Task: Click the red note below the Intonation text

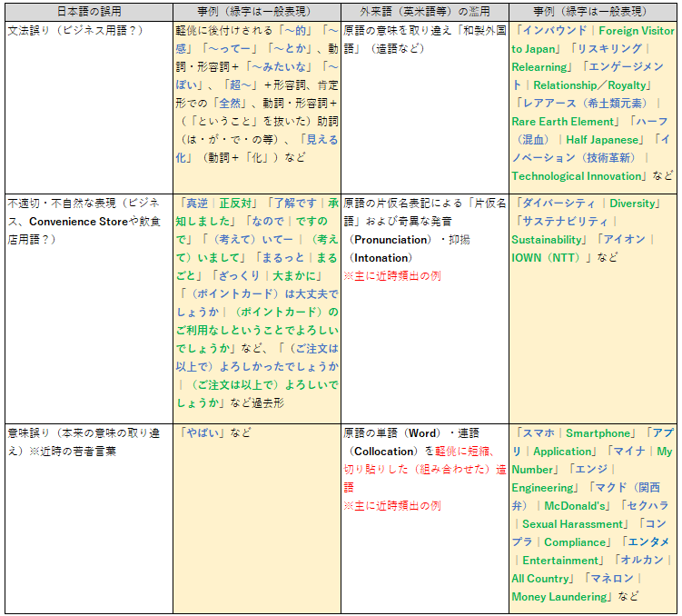Action: coord(391,276)
